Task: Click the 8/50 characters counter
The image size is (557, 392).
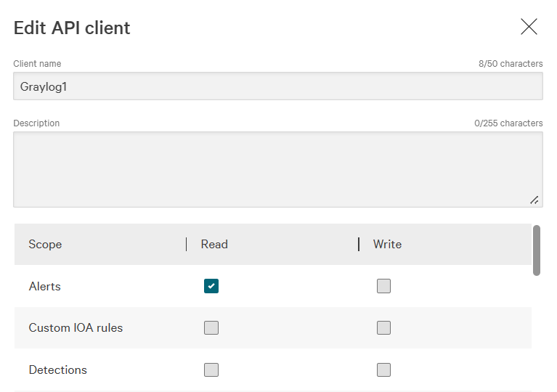Action: tap(511, 64)
